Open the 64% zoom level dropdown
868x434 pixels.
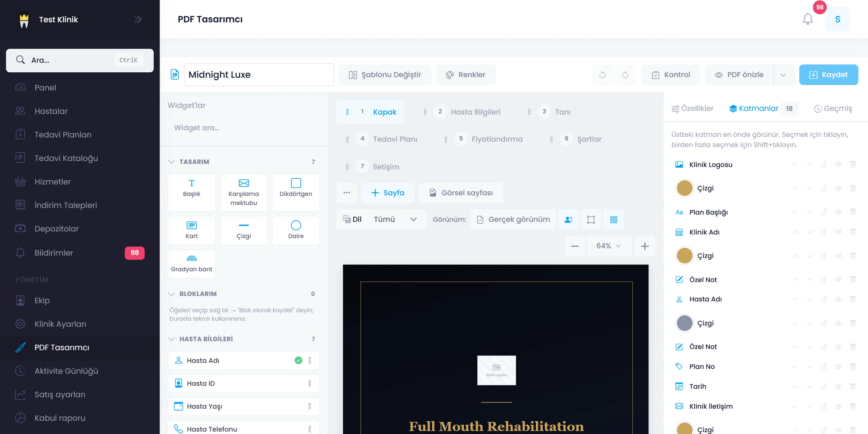coord(609,246)
